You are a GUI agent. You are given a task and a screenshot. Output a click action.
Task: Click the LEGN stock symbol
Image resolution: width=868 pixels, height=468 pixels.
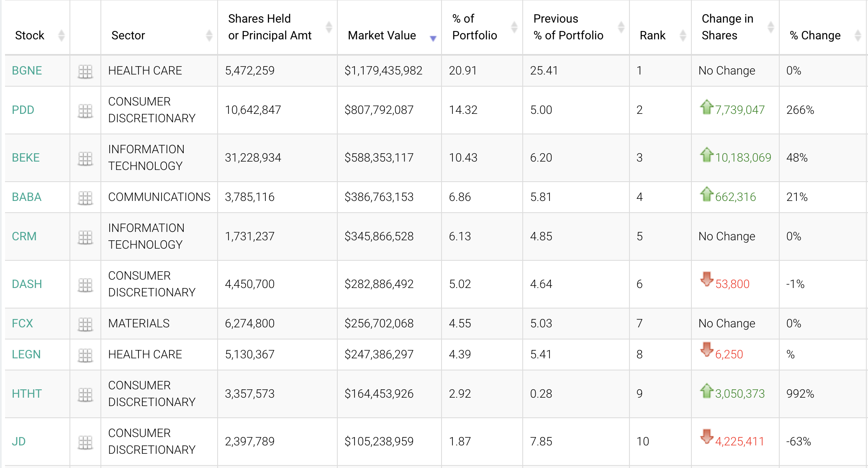26,354
